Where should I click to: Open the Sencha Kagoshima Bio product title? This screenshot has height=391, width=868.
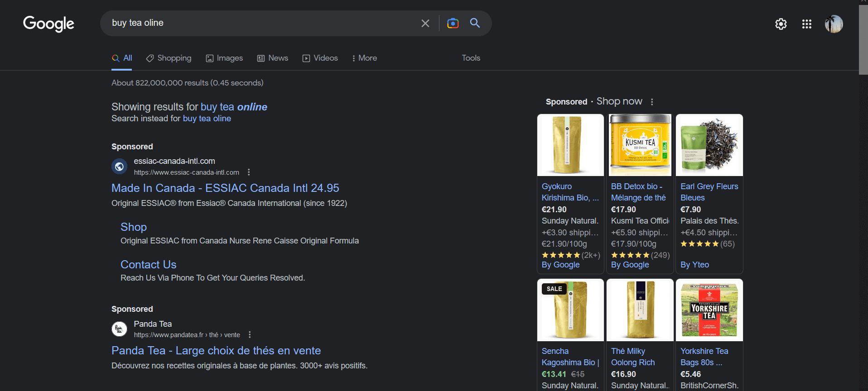point(570,357)
